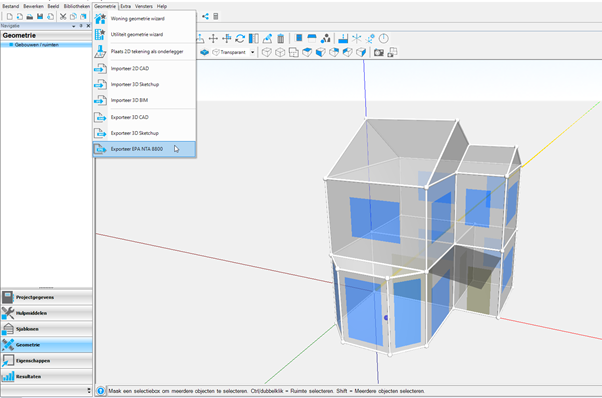Click the New file icon in the toolbar
The image size is (602, 398).
pyautogui.click(x=10, y=17)
